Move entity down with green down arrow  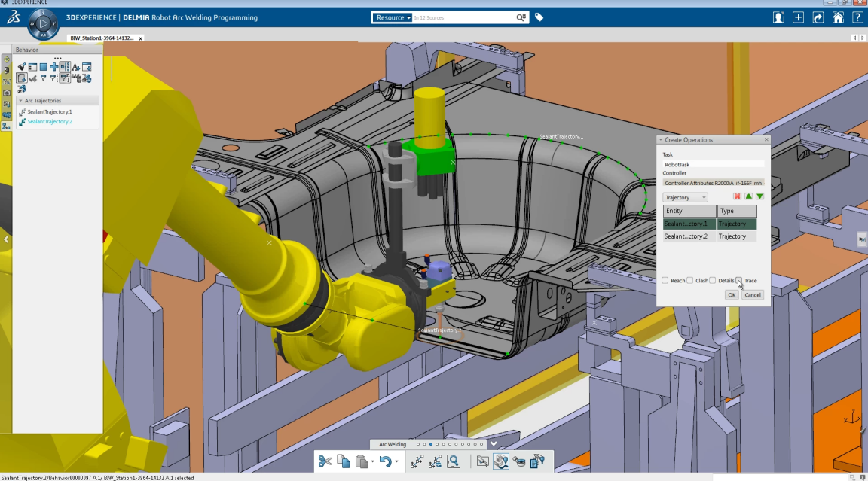tap(759, 196)
